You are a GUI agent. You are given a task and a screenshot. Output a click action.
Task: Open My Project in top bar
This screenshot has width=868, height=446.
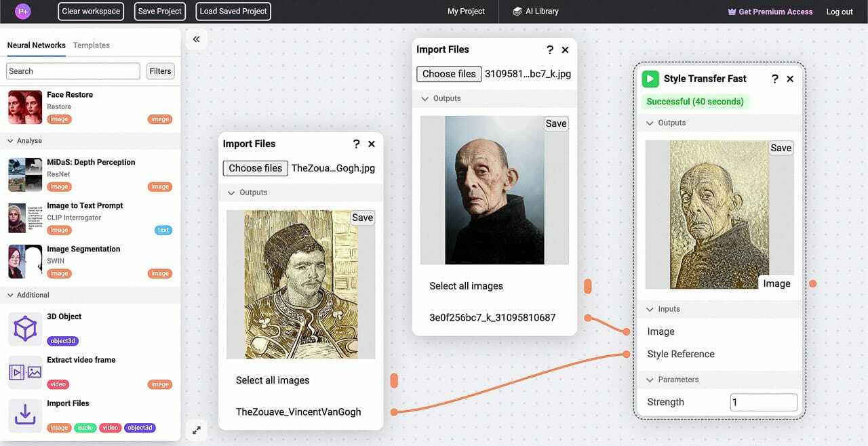tap(466, 12)
